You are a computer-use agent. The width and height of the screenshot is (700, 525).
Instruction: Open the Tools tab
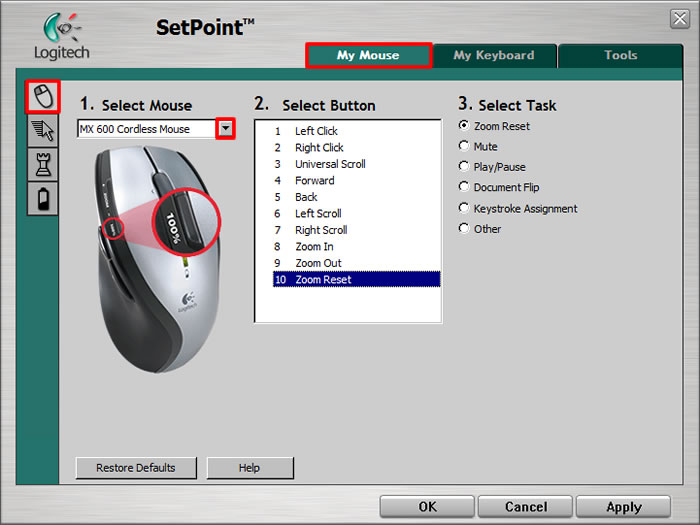(621, 55)
